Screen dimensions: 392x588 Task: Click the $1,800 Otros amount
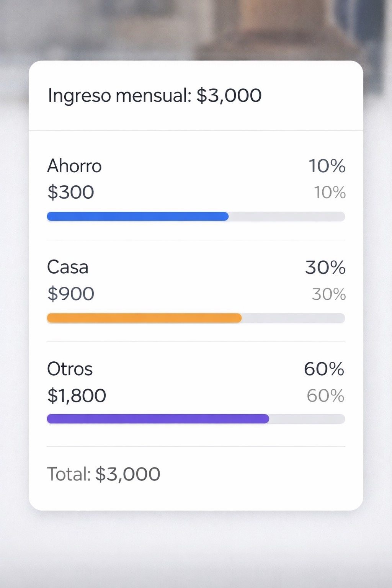pyautogui.click(x=77, y=396)
